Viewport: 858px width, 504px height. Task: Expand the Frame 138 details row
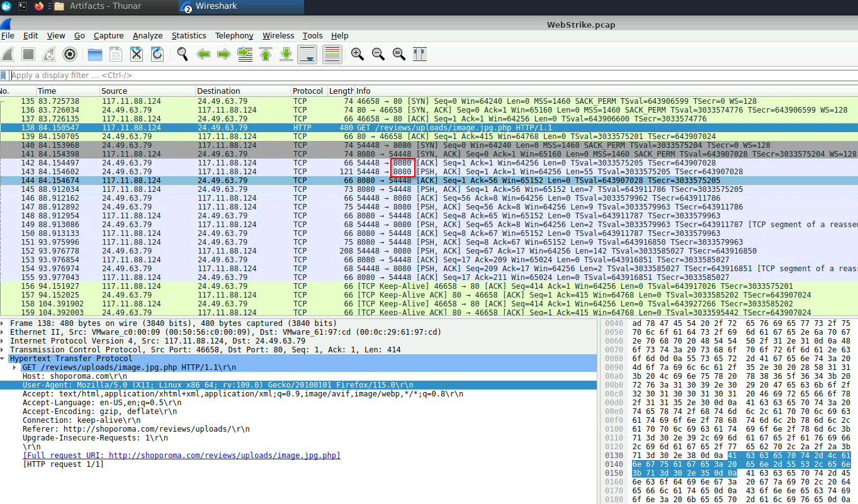pyautogui.click(x=4, y=323)
